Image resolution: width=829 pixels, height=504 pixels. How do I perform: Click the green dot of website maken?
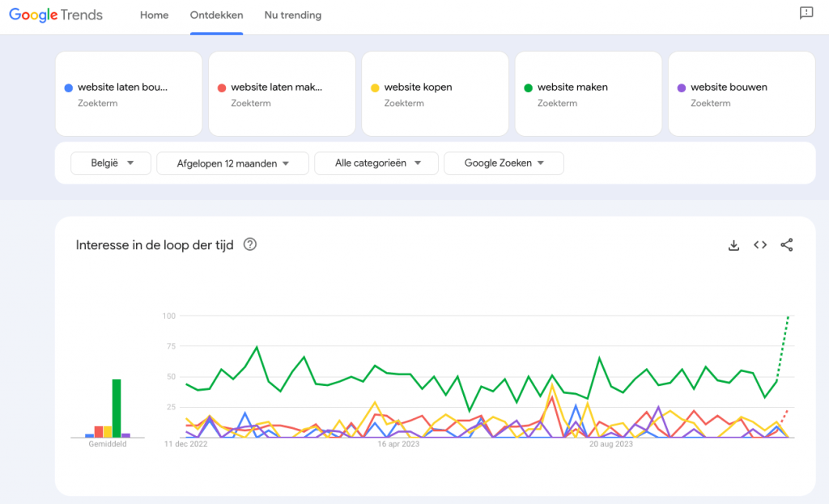[x=528, y=88]
